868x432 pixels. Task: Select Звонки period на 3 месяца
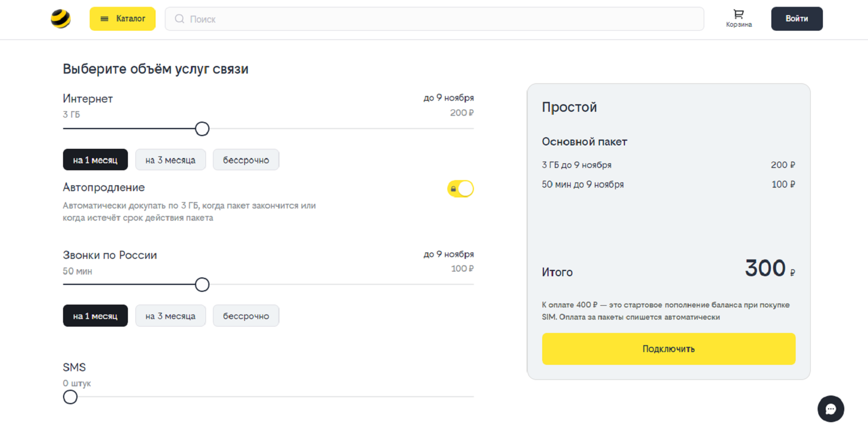[170, 316]
